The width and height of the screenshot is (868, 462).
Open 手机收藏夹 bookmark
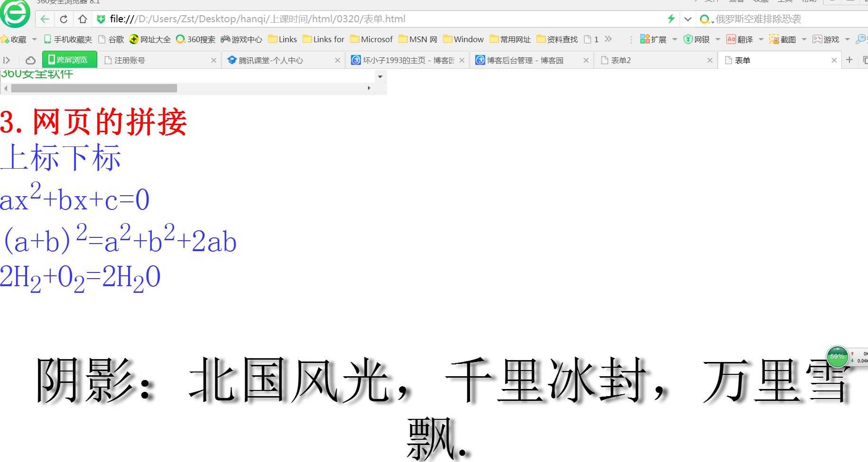pos(68,39)
